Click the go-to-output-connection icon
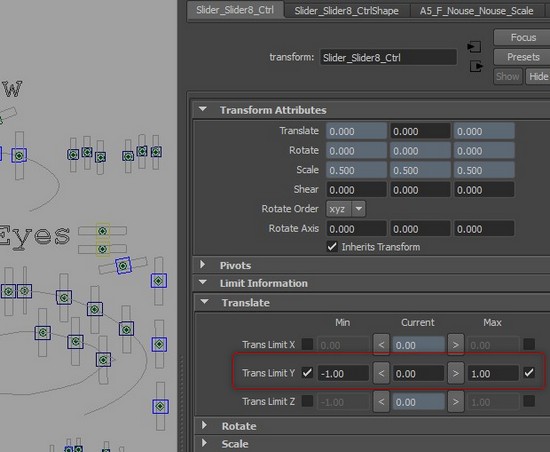This screenshot has height=452, width=550. coord(476,66)
